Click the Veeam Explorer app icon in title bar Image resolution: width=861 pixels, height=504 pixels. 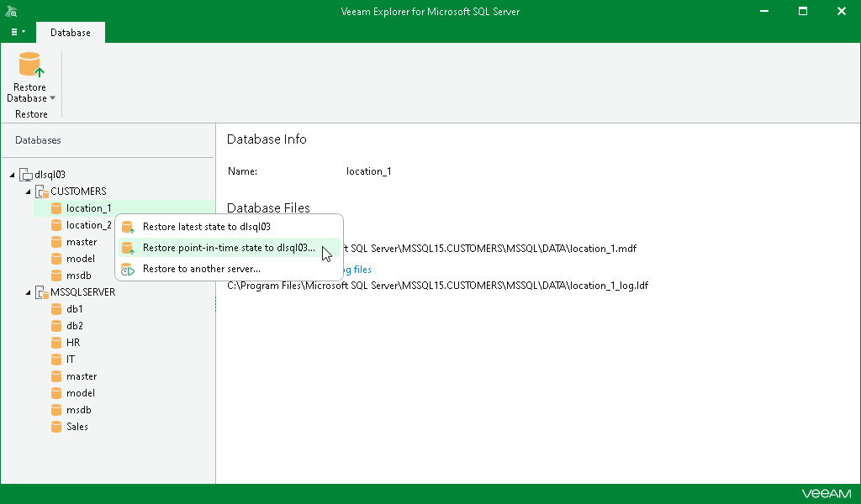[11, 12]
